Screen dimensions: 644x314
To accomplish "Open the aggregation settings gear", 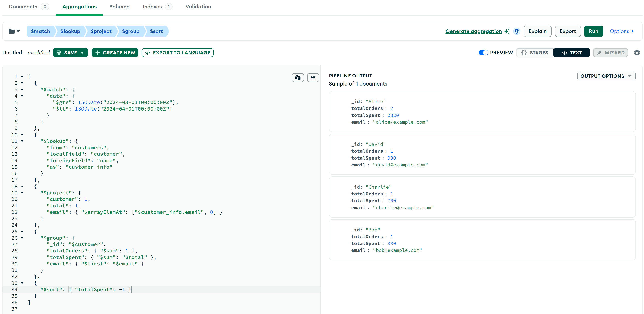I will (x=637, y=53).
